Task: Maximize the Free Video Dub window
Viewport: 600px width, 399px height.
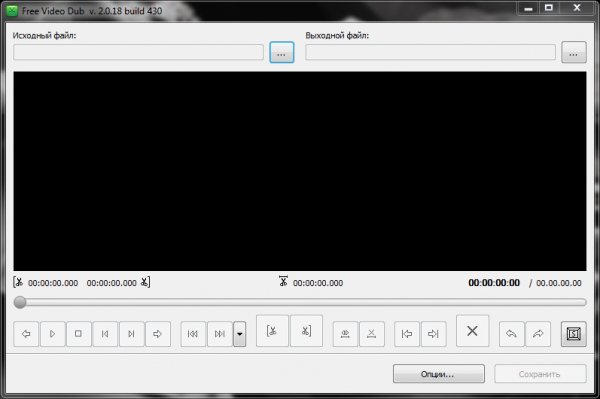Action: (x=549, y=8)
